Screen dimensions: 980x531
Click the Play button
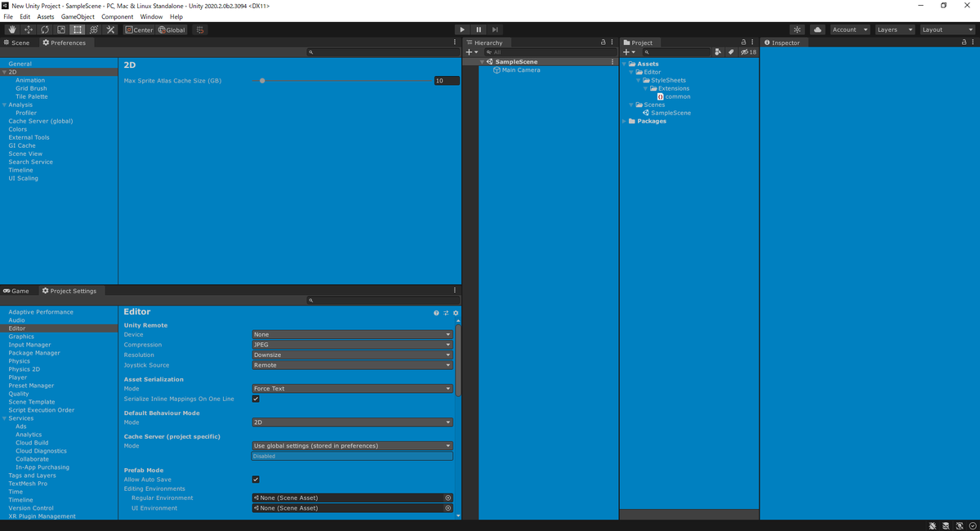coord(462,29)
